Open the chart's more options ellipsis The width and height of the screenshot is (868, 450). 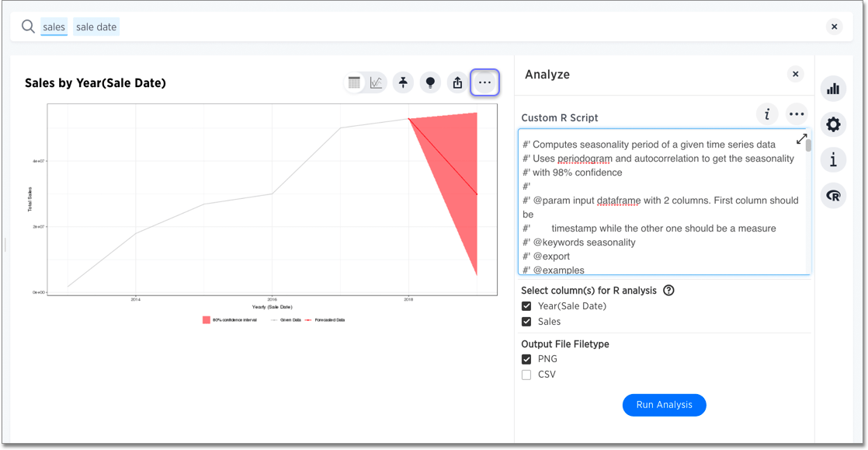click(x=484, y=82)
